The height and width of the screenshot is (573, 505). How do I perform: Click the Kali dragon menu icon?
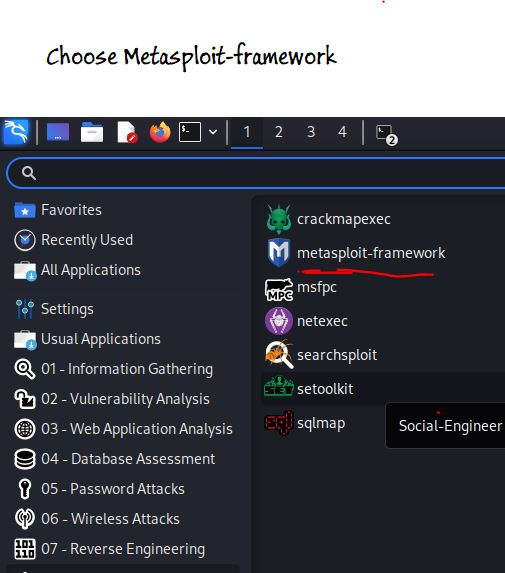point(16,132)
